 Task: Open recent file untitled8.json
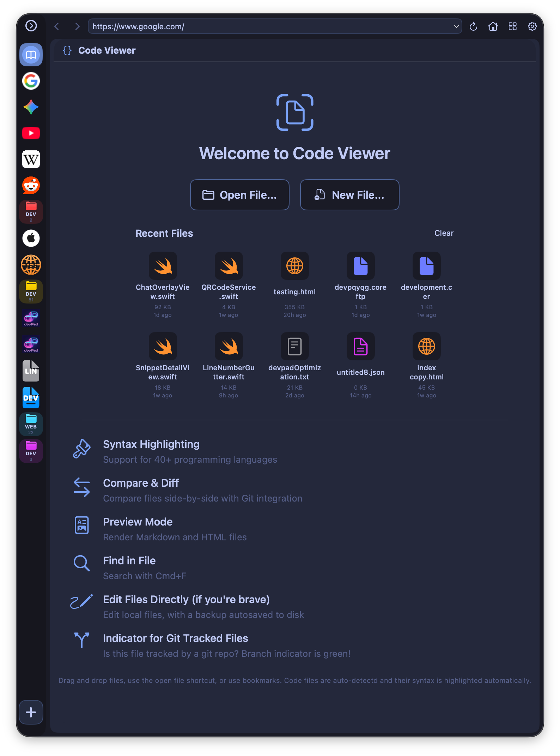click(x=360, y=365)
